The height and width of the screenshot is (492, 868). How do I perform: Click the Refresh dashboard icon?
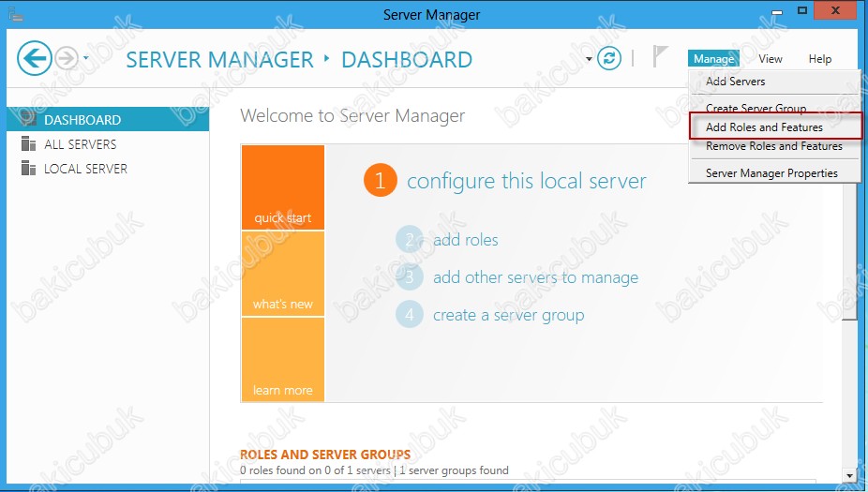pos(609,58)
